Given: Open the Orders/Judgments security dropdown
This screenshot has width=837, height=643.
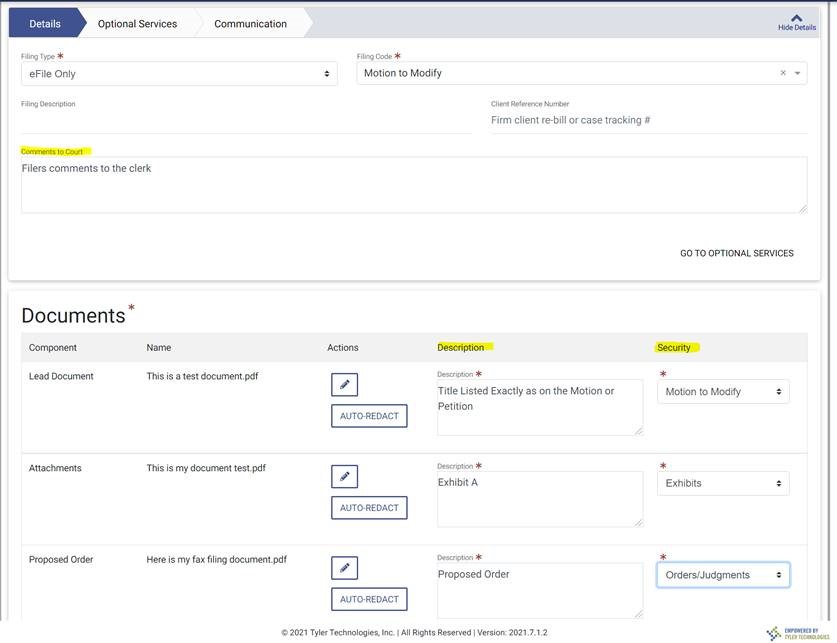Looking at the screenshot, I should pyautogui.click(x=722, y=575).
